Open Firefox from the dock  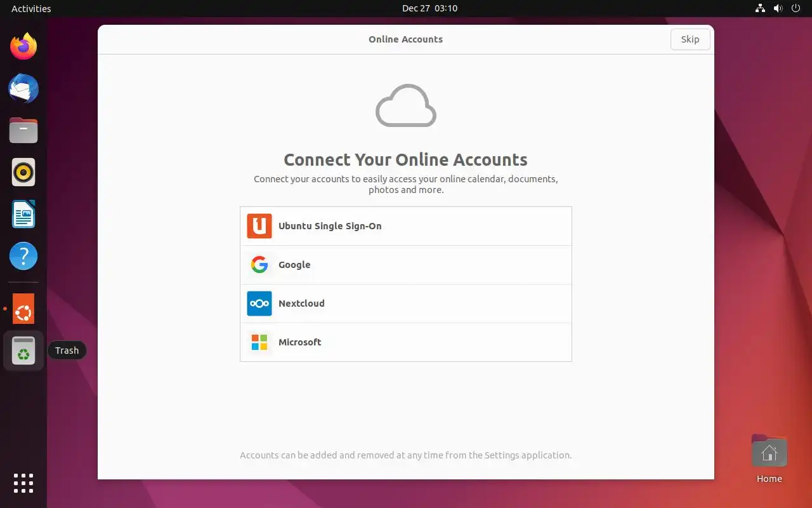point(23,46)
